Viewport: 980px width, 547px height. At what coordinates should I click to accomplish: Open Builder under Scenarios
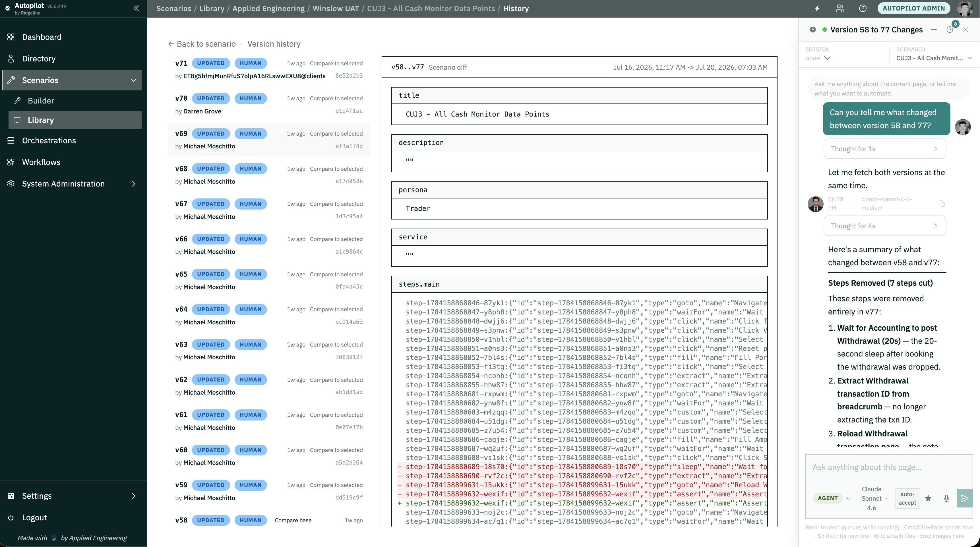pos(41,101)
